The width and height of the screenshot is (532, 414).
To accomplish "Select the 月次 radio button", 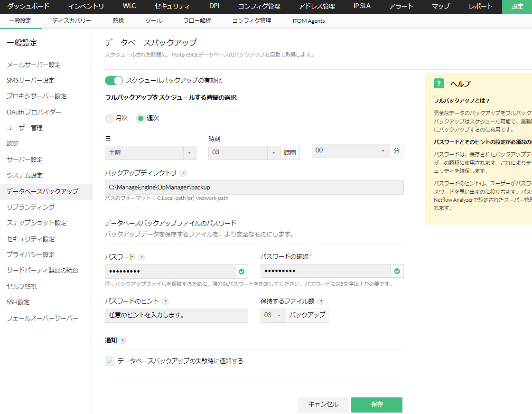I will (x=110, y=118).
